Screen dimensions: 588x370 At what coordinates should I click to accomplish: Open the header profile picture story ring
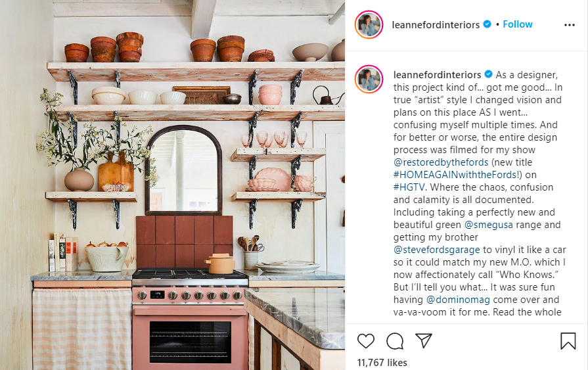tap(369, 25)
